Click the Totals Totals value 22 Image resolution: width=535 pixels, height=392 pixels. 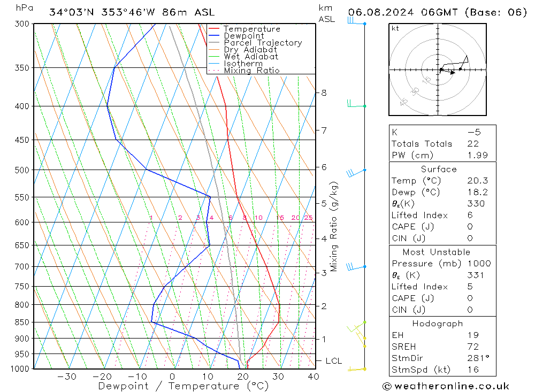(473, 144)
